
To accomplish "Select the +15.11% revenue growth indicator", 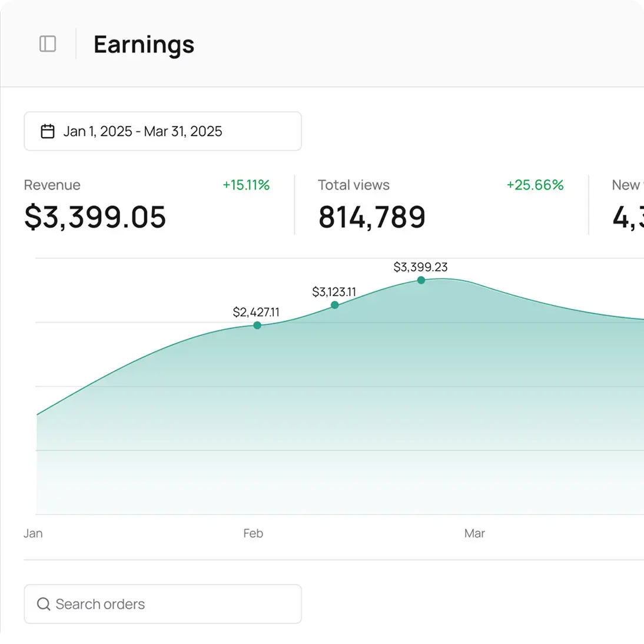I will [x=245, y=185].
